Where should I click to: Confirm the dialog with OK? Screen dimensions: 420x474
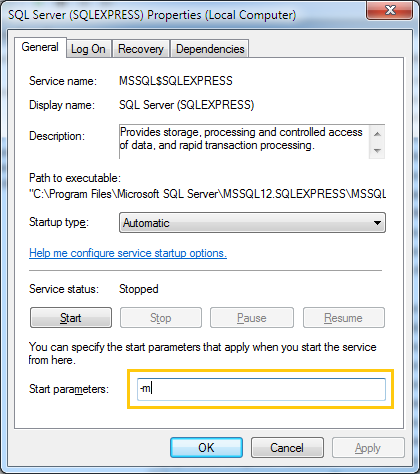click(206, 448)
